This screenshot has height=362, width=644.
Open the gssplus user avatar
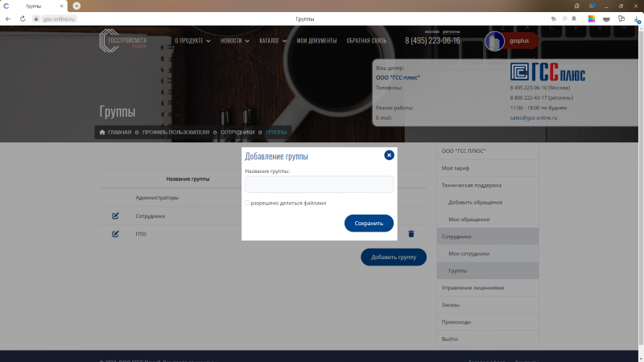[x=494, y=41]
